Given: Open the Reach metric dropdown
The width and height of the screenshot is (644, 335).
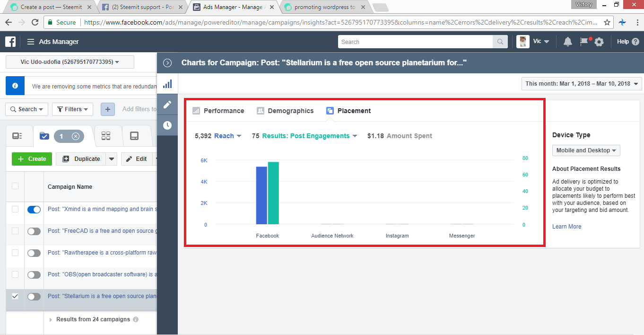Looking at the screenshot, I should click(228, 136).
